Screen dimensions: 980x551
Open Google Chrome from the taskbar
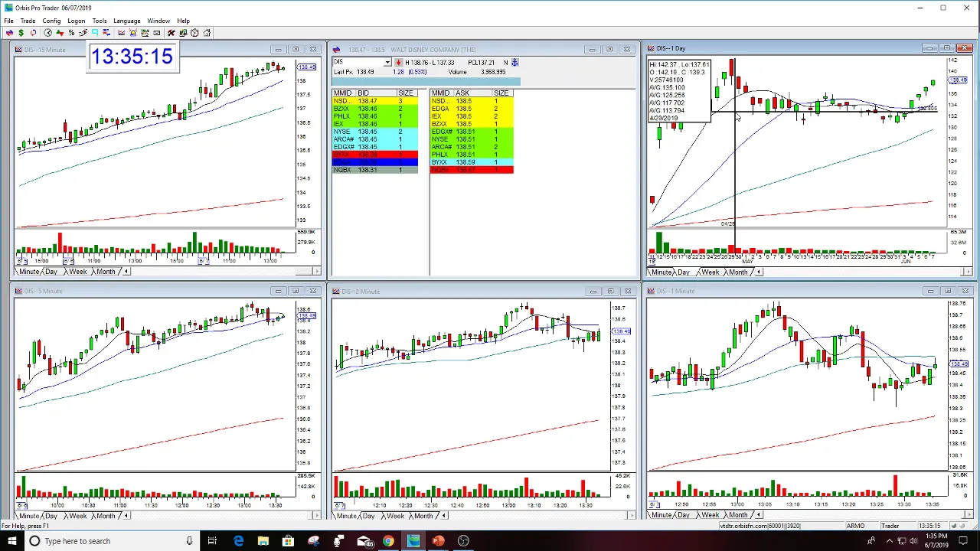click(x=388, y=541)
